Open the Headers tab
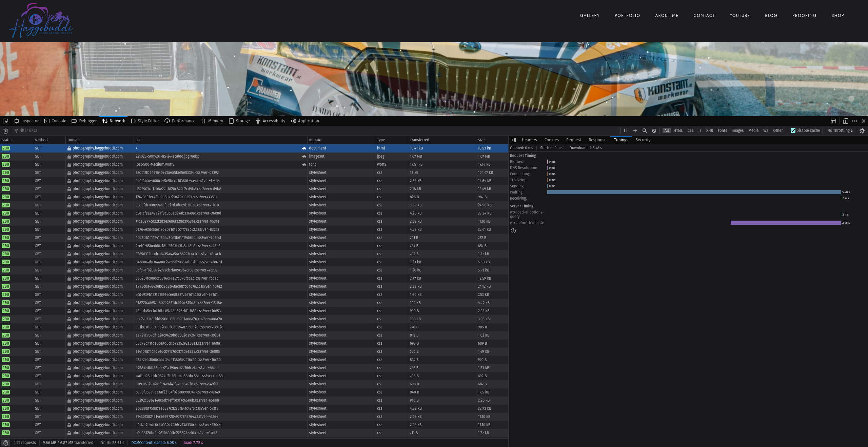The width and height of the screenshot is (868, 447). [x=529, y=140]
